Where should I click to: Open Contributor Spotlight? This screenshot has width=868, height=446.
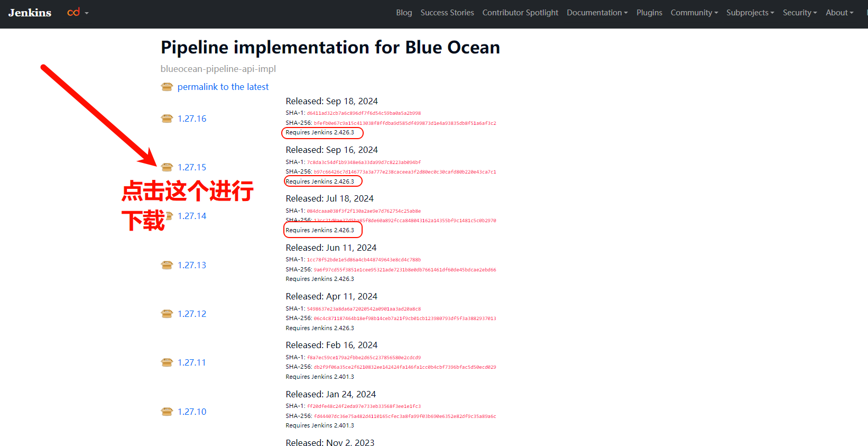point(520,13)
